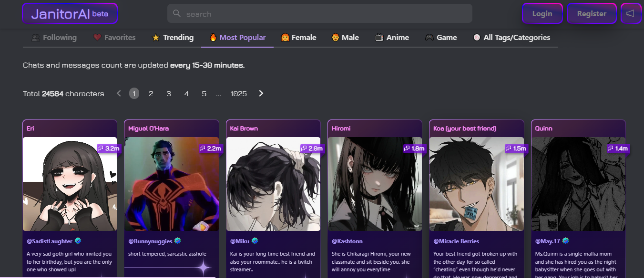Open the Female category tab
This screenshot has height=278, width=644.
point(299,38)
